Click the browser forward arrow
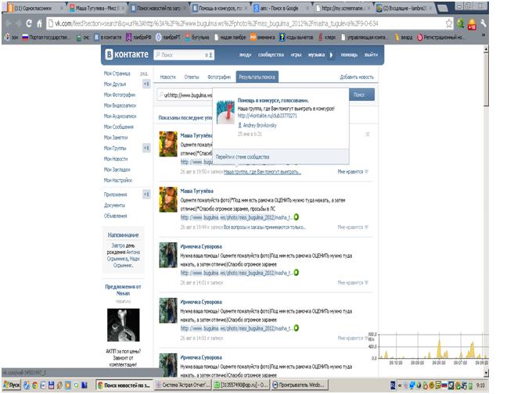This screenshot has width=532, height=394. [x=18, y=23]
